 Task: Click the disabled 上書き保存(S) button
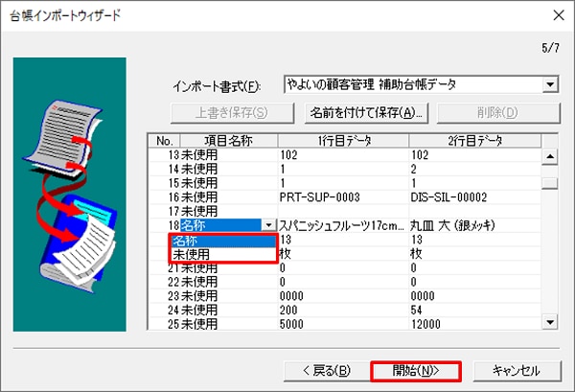pos(232,113)
